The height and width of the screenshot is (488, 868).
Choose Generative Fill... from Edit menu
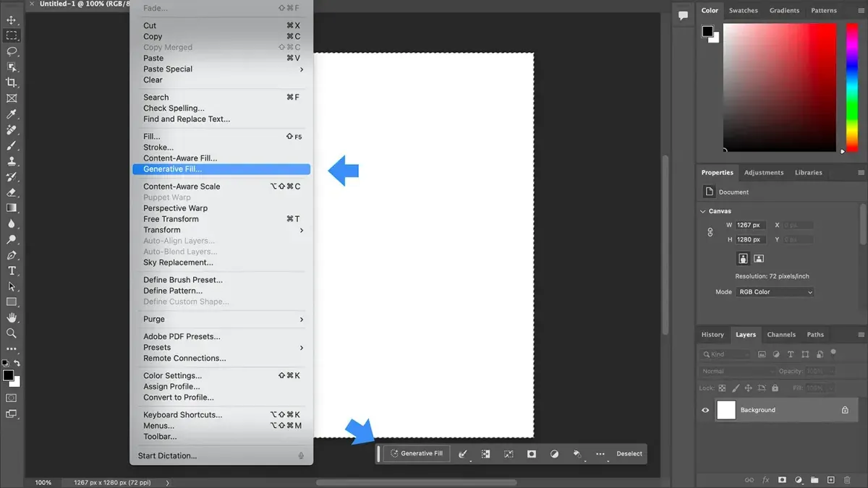pyautogui.click(x=221, y=169)
